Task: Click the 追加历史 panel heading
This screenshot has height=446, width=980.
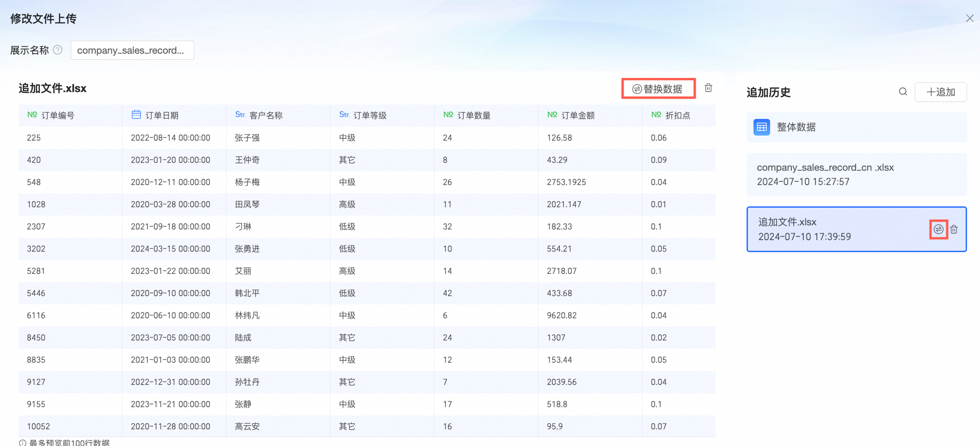Action: pyautogui.click(x=769, y=93)
